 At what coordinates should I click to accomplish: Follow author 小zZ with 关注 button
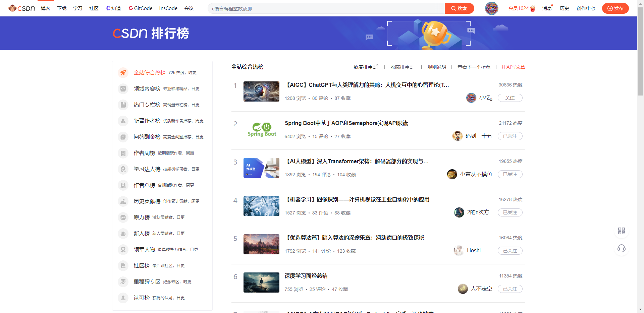pyautogui.click(x=510, y=98)
